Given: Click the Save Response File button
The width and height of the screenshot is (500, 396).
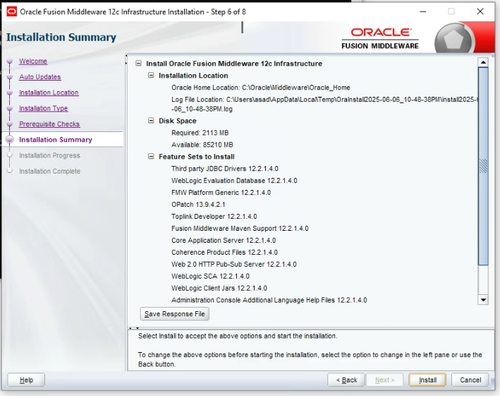Looking at the screenshot, I should (175, 314).
